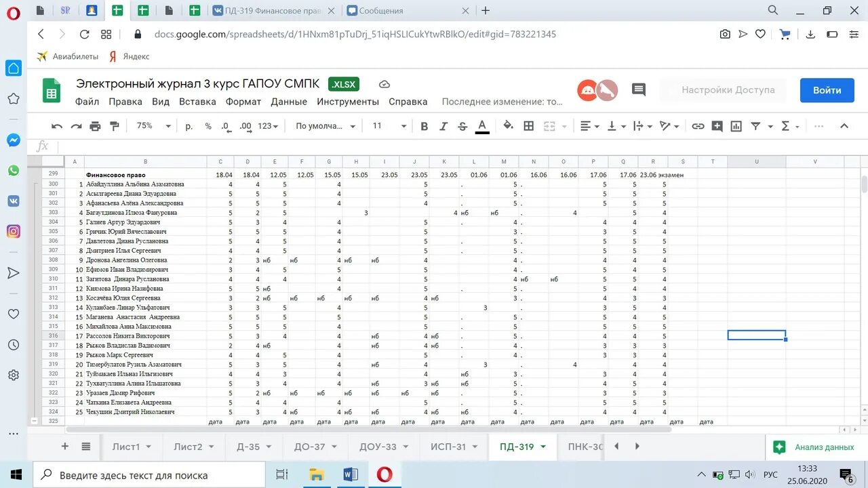Select the paint format tool
The width and height of the screenshot is (868, 488).
tap(114, 126)
